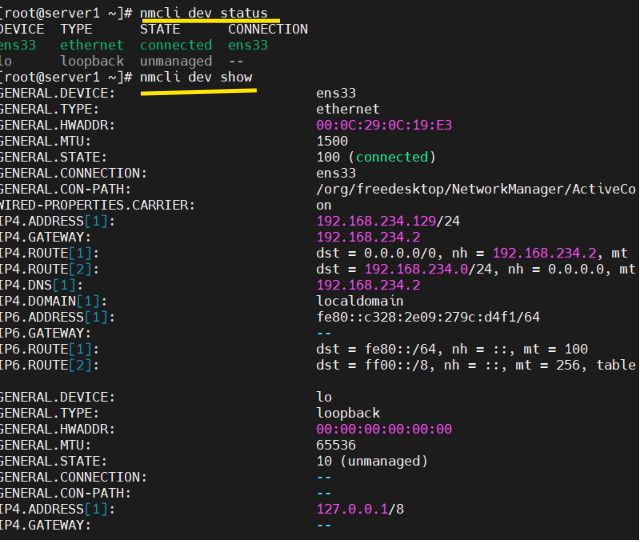The width and height of the screenshot is (640, 542).
Task: Click the 'localdomain' value
Action: click(x=360, y=301)
